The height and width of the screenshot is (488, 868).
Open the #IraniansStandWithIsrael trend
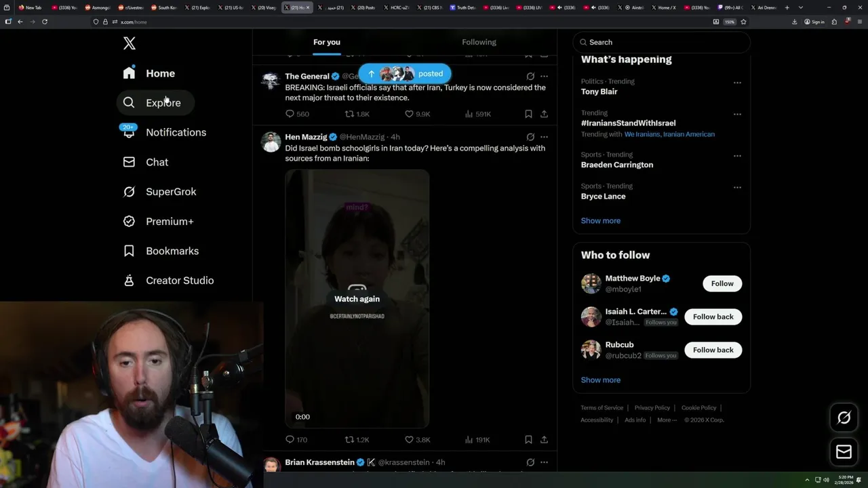(628, 123)
